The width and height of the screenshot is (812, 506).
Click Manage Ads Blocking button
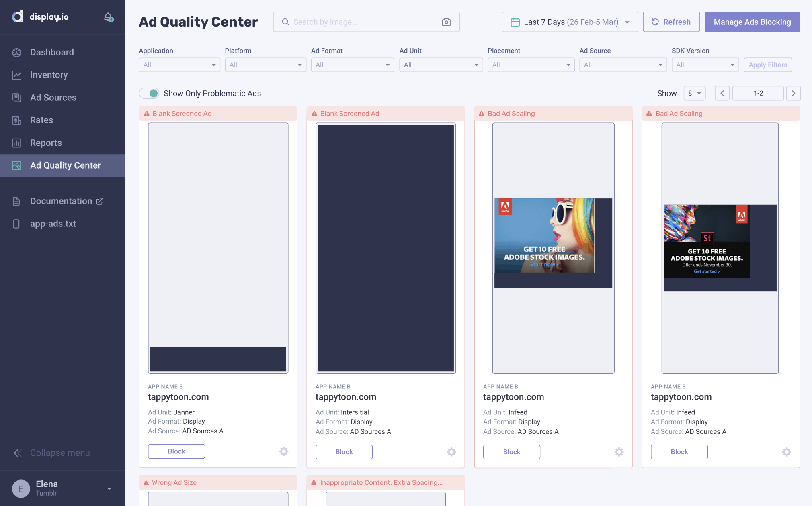pos(752,22)
